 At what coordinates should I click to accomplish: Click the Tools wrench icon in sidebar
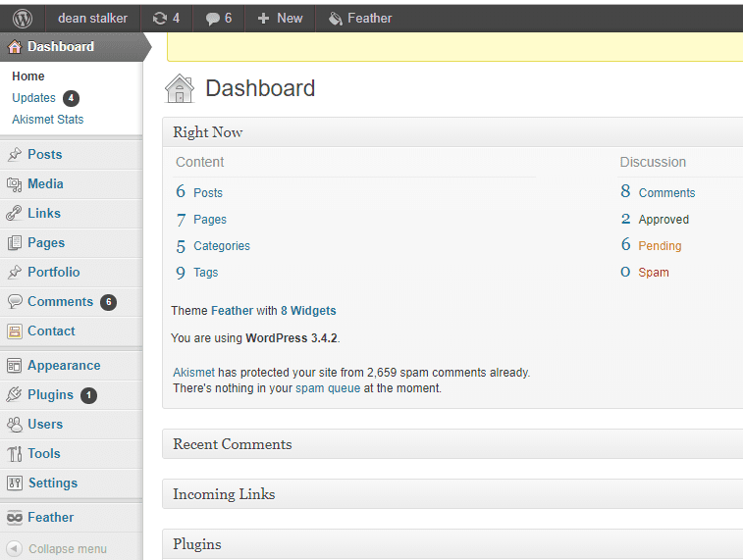(x=15, y=453)
